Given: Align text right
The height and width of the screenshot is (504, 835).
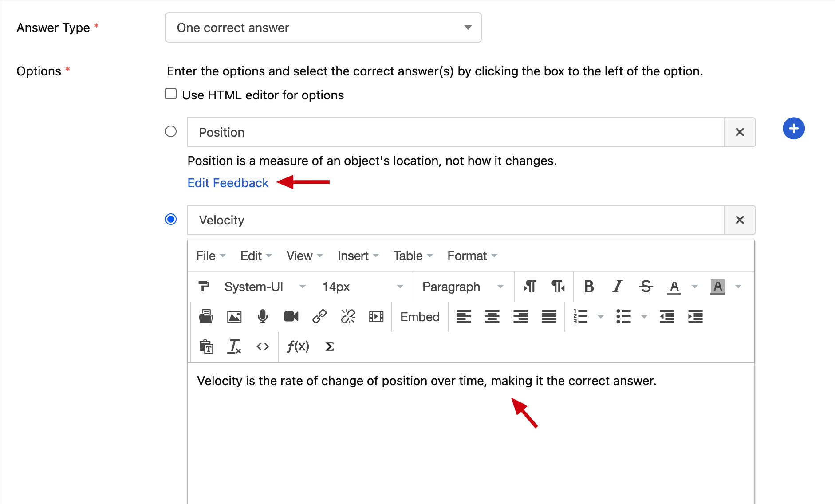Looking at the screenshot, I should (520, 316).
